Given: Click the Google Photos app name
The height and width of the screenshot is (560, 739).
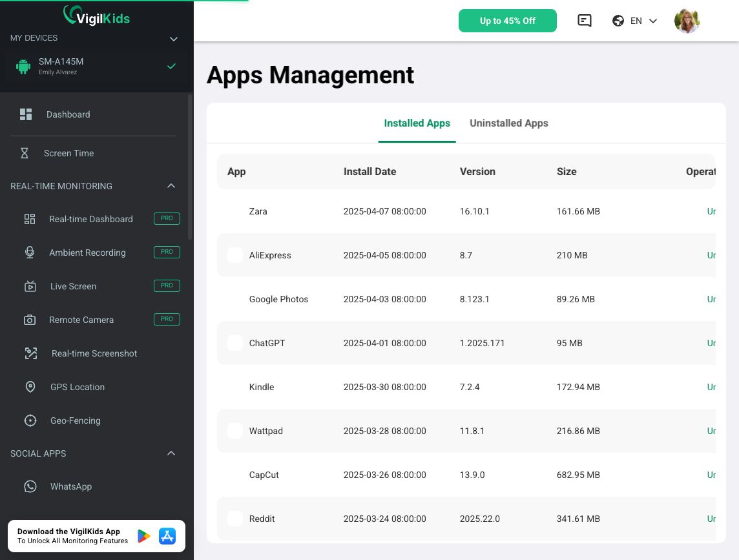Looking at the screenshot, I should pyautogui.click(x=278, y=299).
